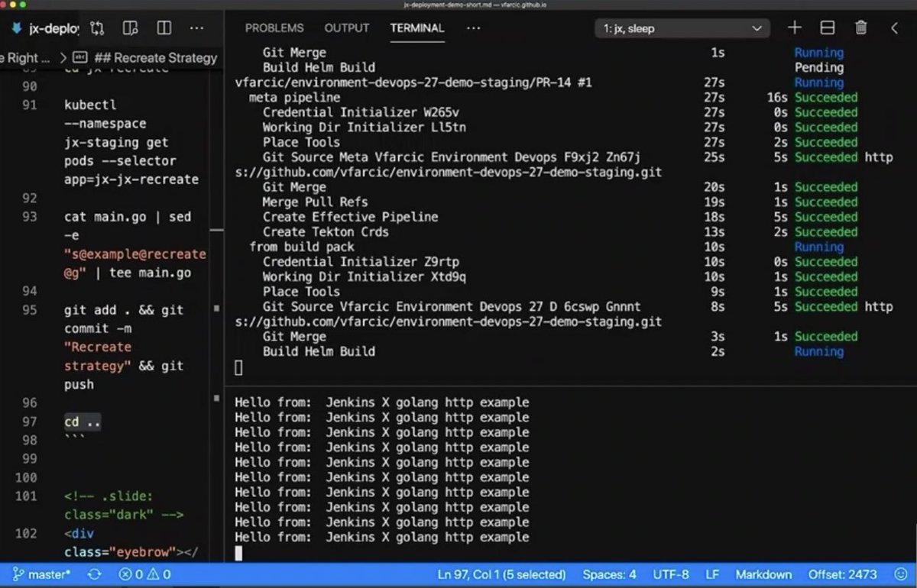Viewport: 917px width, 588px height.
Task: Change end of line sequence 'LF'
Action: coord(712,574)
